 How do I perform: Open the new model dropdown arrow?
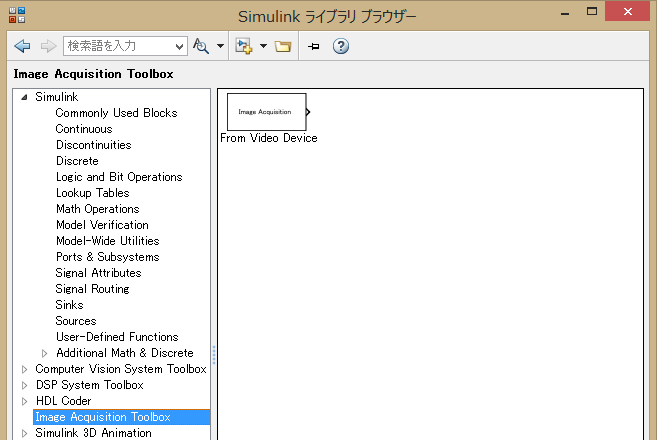263,46
